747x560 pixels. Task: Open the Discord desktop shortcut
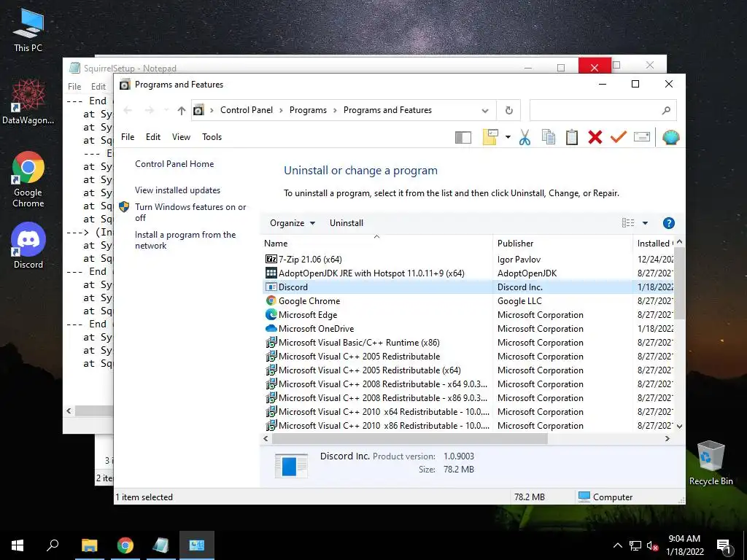pyautogui.click(x=28, y=246)
